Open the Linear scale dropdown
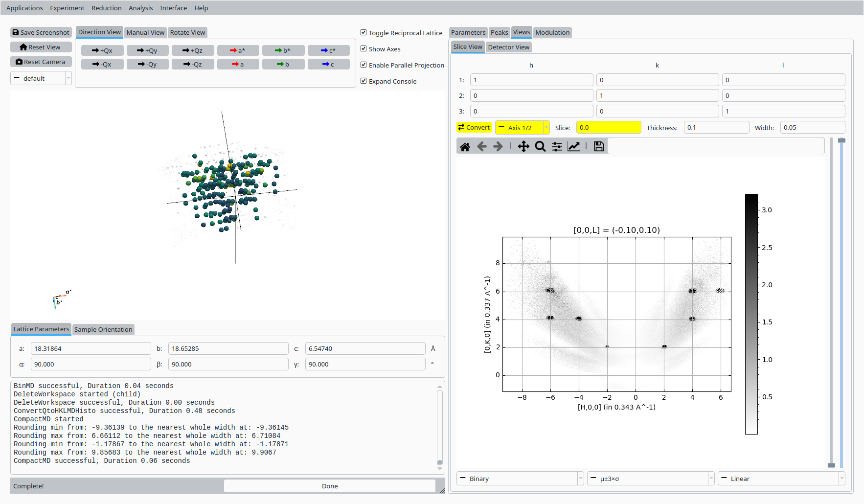The image size is (864, 504). [x=781, y=479]
